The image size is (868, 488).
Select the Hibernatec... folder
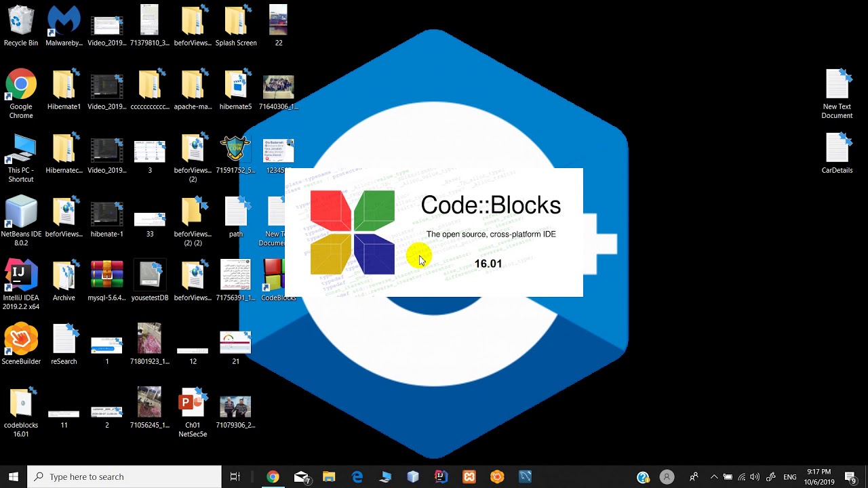tap(64, 153)
